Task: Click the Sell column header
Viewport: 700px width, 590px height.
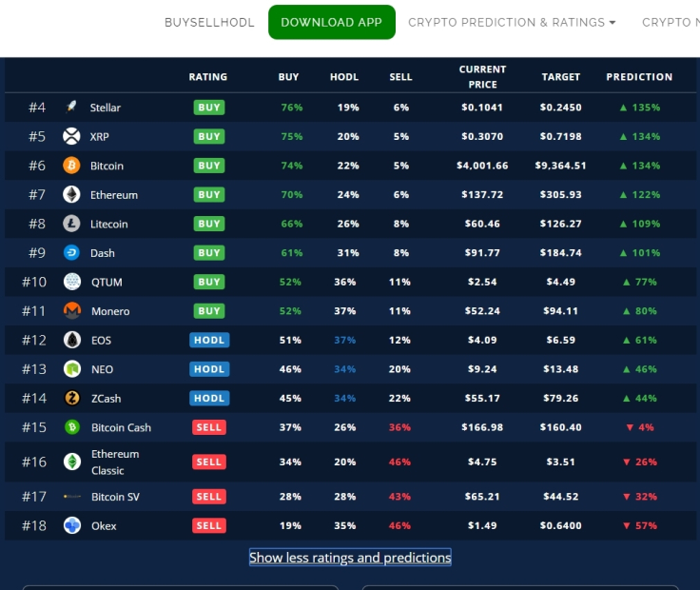Action: tap(400, 77)
